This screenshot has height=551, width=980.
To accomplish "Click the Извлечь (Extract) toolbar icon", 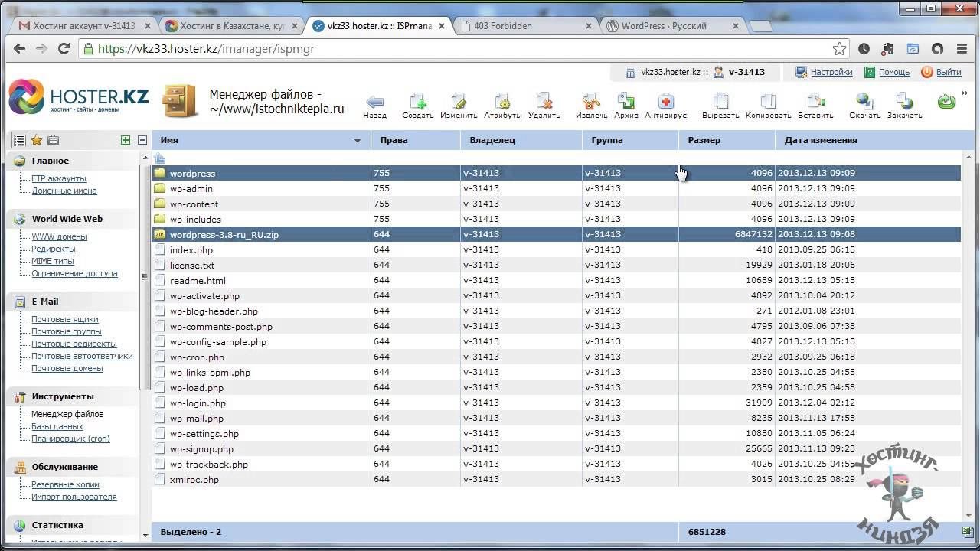I will click(x=591, y=103).
